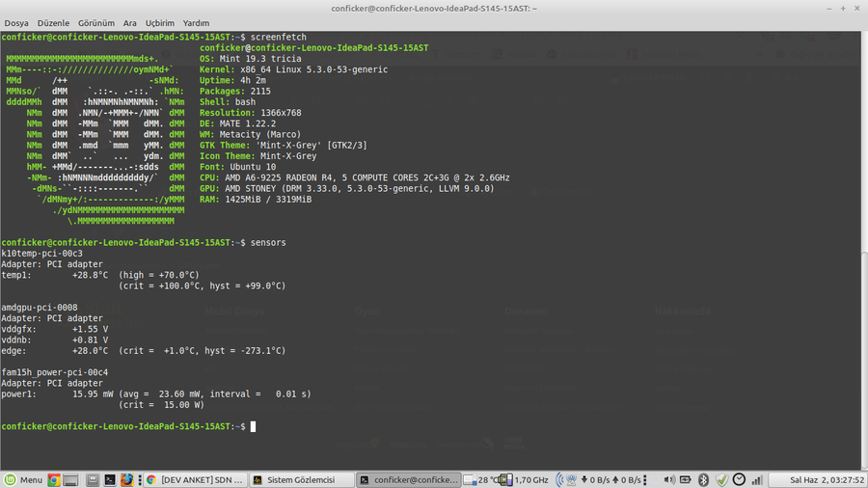Click the show desktop panel icon
This screenshot has height=488, width=868.
70,479
